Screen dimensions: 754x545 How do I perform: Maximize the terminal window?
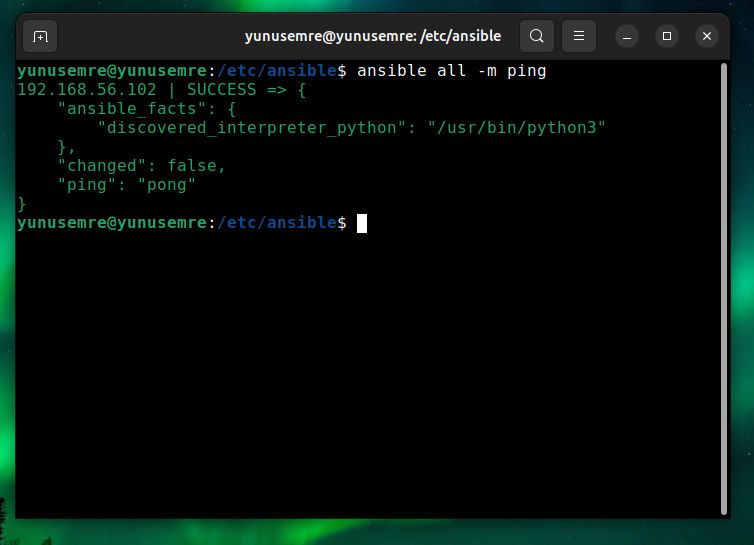[x=667, y=36]
